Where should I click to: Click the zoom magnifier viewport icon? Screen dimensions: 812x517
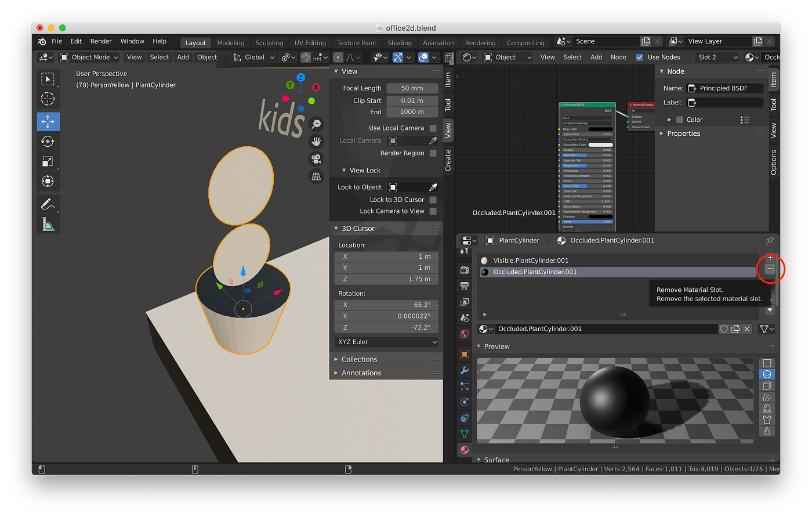click(316, 124)
